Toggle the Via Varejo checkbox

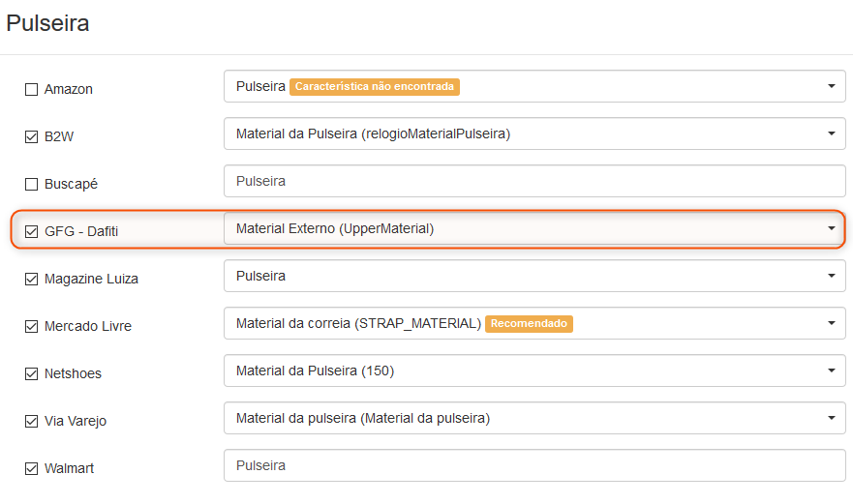coord(32,421)
